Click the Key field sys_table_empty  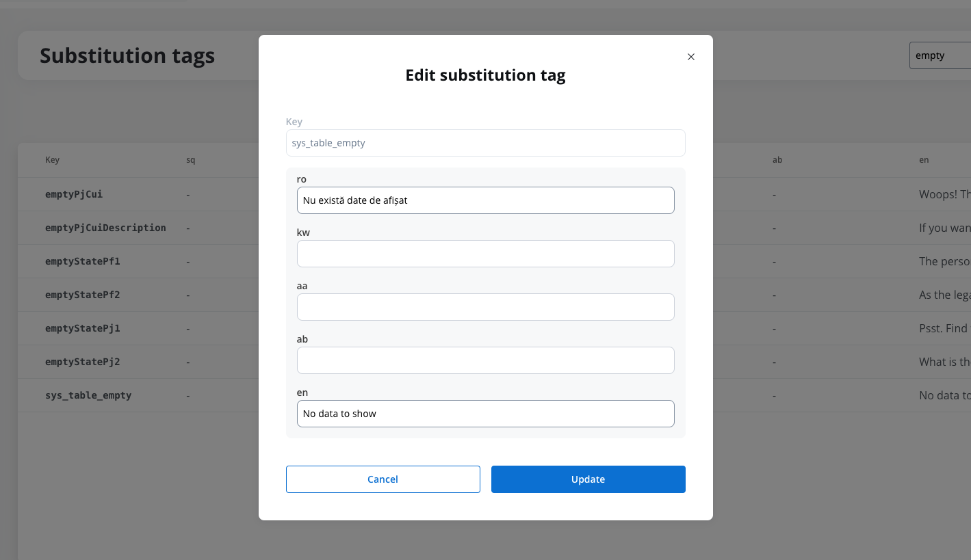tap(486, 143)
